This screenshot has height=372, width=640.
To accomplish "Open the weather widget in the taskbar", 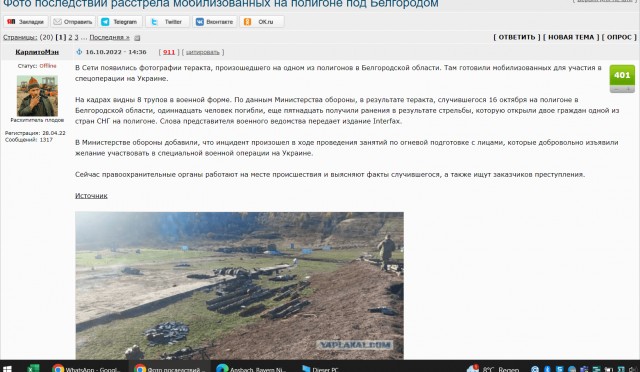I will [x=493, y=368].
